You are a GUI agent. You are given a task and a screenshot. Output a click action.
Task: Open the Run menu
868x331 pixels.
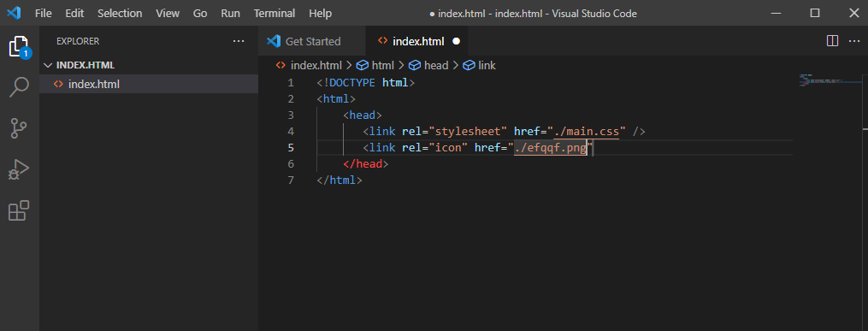(230, 13)
